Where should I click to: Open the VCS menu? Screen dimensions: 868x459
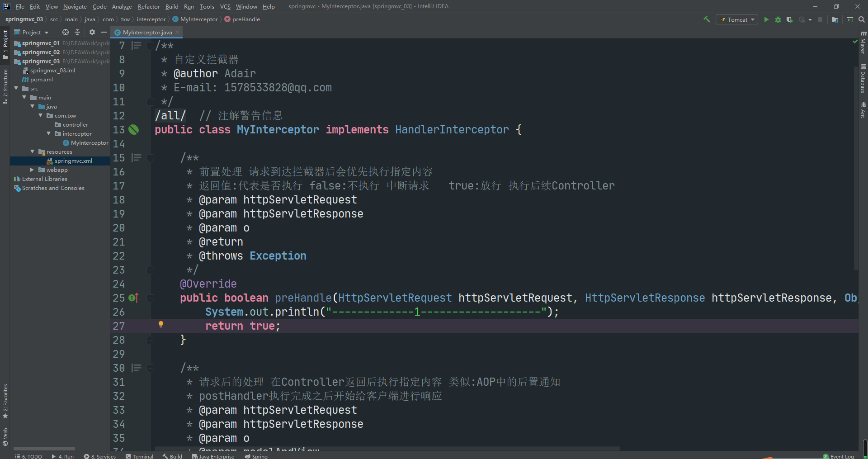[x=225, y=6]
